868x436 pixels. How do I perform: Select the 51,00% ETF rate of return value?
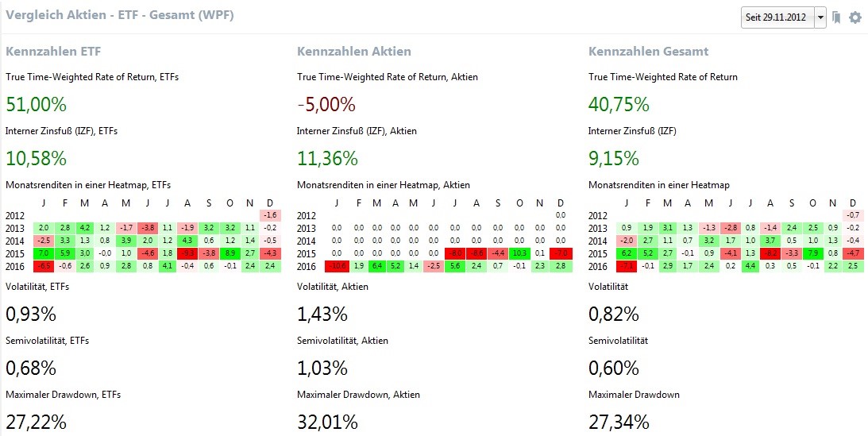point(36,104)
